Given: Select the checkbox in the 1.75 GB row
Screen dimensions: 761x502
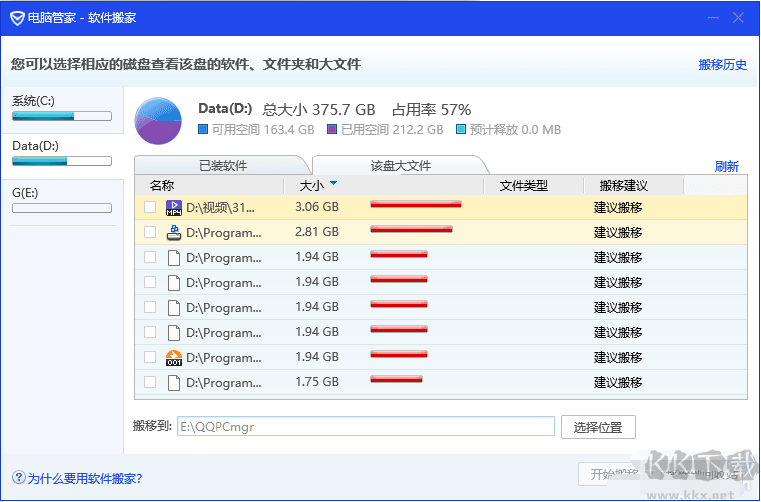Looking at the screenshot, I should (x=150, y=382).
